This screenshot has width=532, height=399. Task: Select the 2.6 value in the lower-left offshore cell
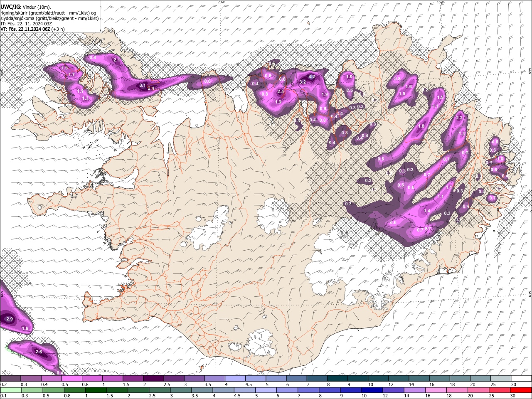coord(39,352)
